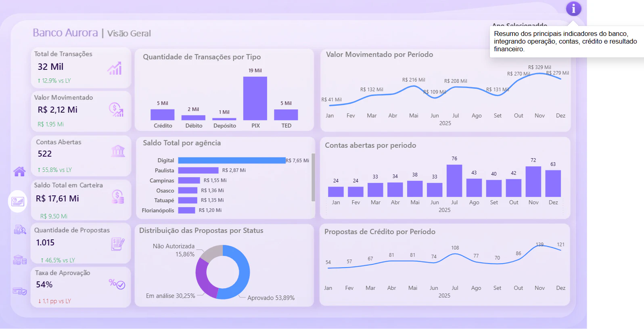This screenshot has height=329, width=644.
Task: Click the growth chart icon in Total de Transações
Action: (x=115, y=68)
